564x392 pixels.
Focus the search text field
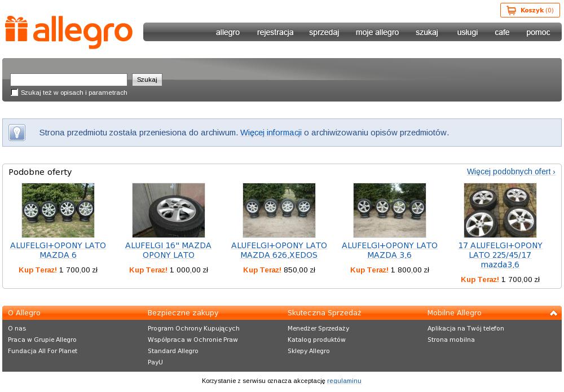pos(69,80)
